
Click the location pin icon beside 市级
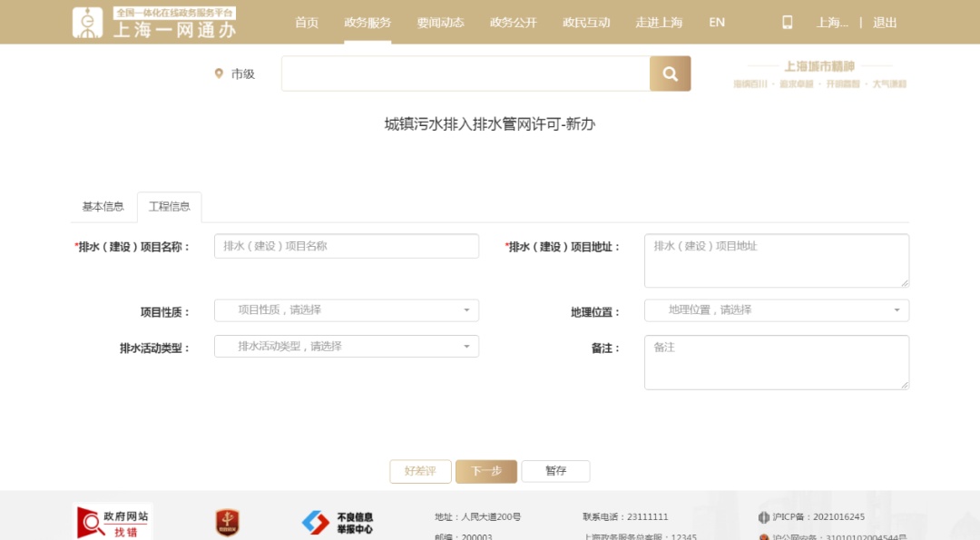click(219, 74)
